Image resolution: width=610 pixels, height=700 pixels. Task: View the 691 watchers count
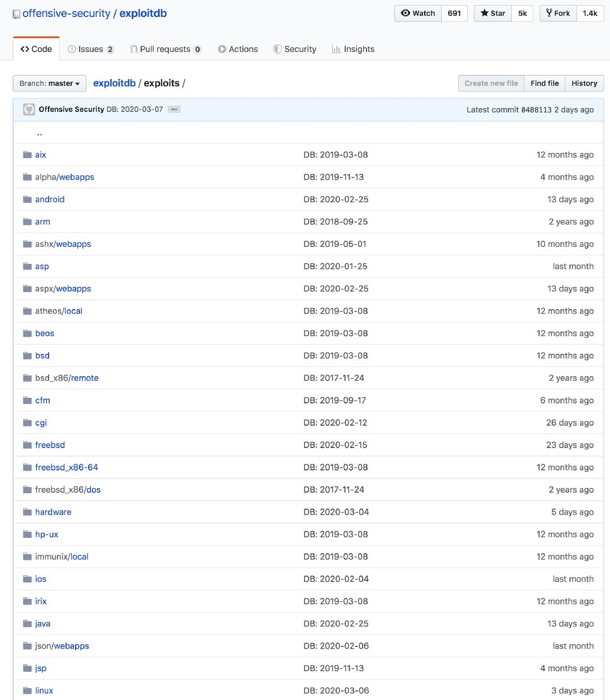point(454,14)
